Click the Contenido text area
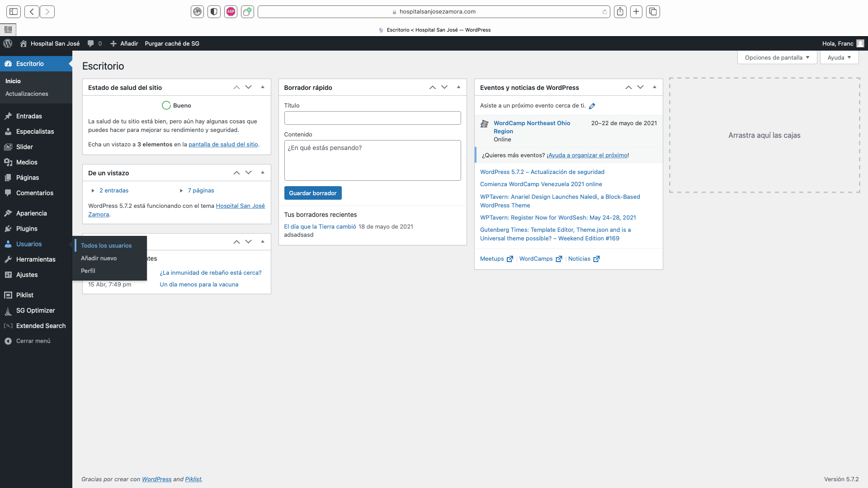868x488 pixels. point(373,160)
